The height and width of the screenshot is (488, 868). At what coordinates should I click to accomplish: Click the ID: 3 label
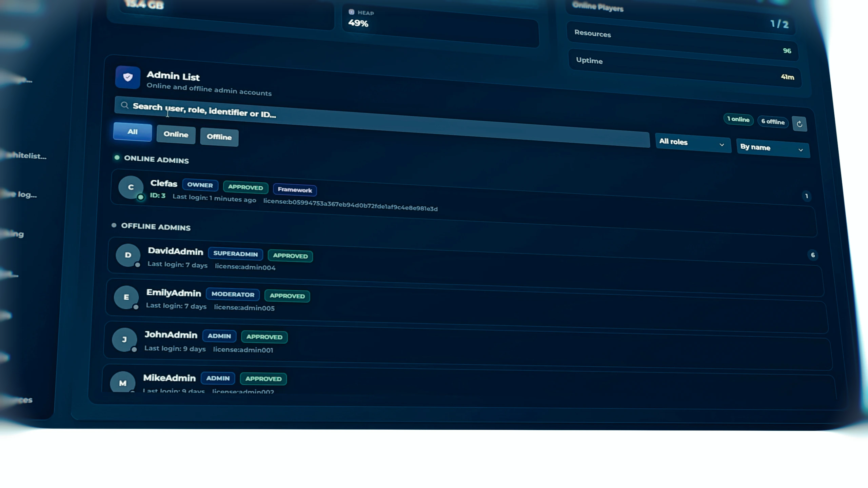pos(158,196)
